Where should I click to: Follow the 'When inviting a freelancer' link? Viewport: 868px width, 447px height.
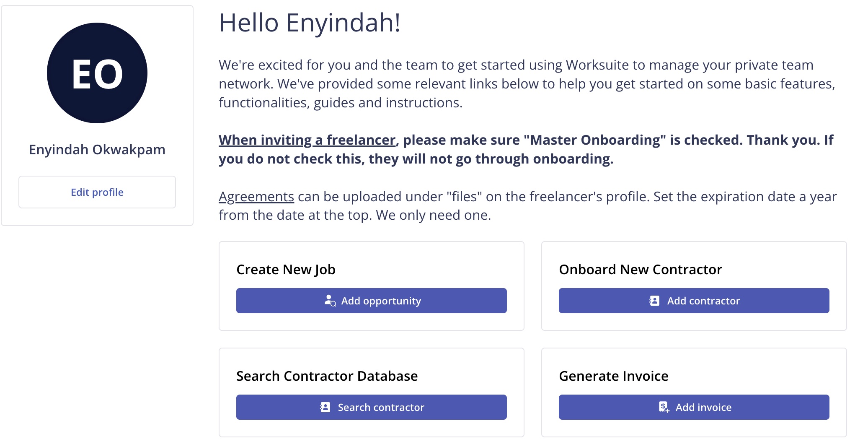[307, 140]
